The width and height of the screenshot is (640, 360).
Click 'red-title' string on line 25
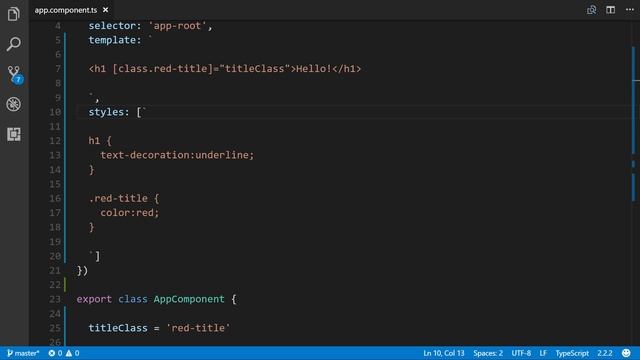(198, 328)
